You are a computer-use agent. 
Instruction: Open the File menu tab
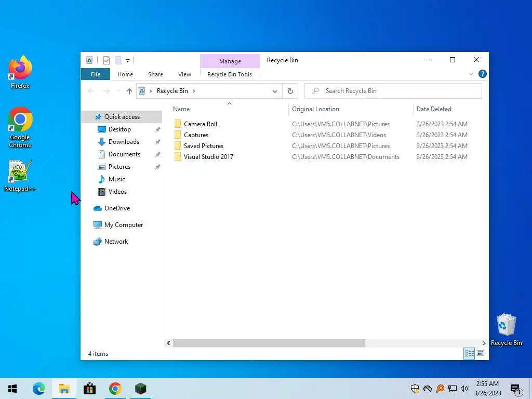point(96,74)
